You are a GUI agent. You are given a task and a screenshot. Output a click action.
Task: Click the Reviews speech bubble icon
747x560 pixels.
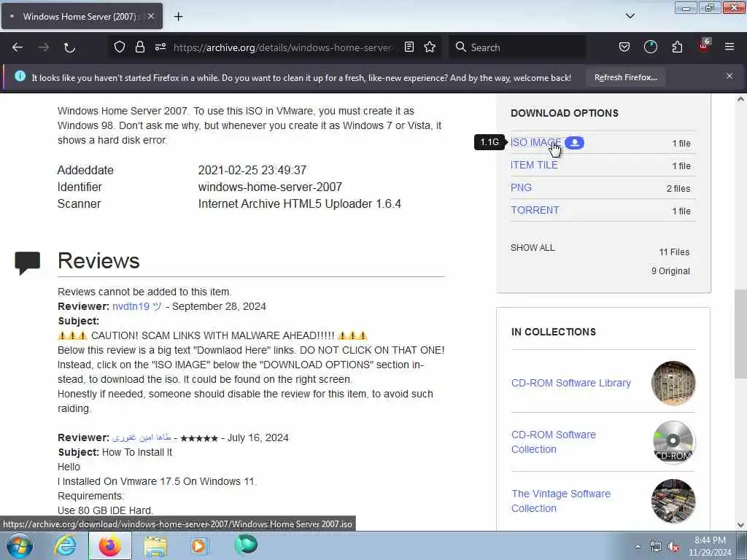pos(27,262)
